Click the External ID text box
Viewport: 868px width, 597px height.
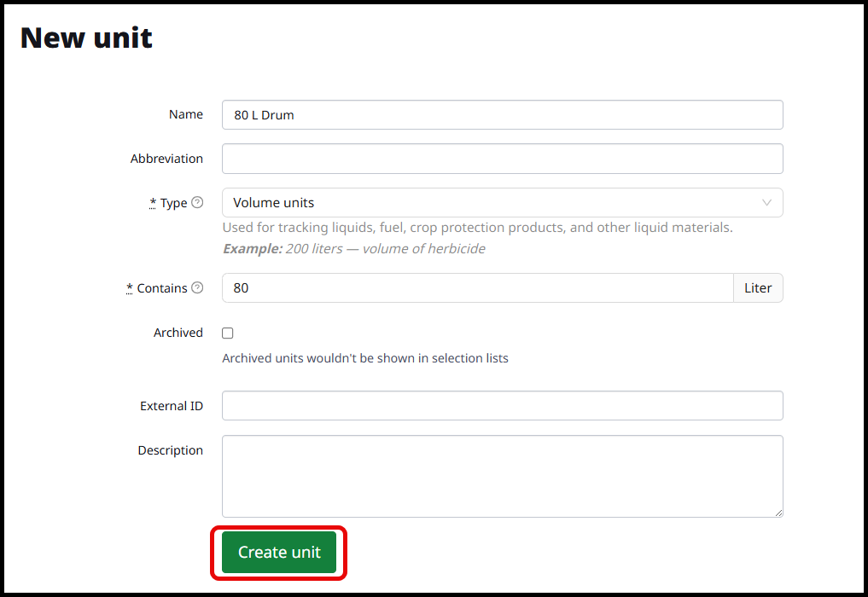[502, 406]
